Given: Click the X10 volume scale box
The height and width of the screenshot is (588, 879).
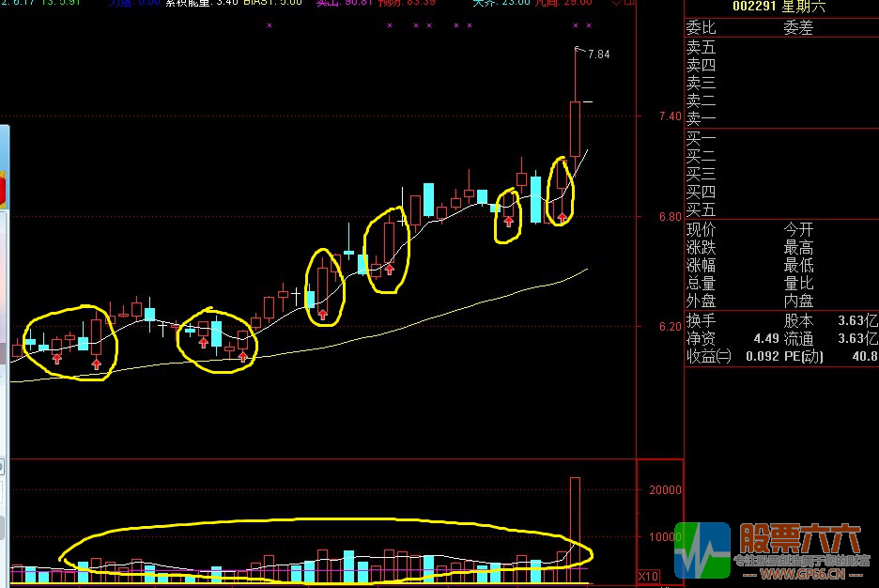Looking at the screenshot, I should coord(648,576).
